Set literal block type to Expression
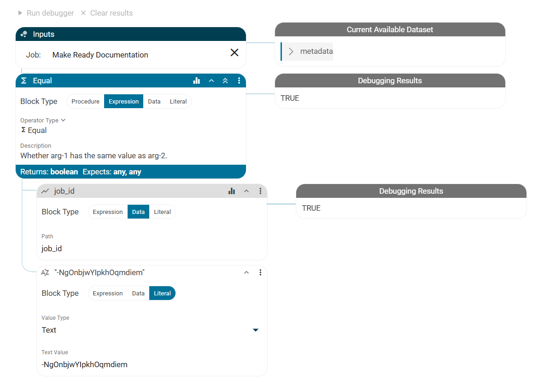Viewport: 544px width, 392px height. pyautogui.click(x=107, y=293)
